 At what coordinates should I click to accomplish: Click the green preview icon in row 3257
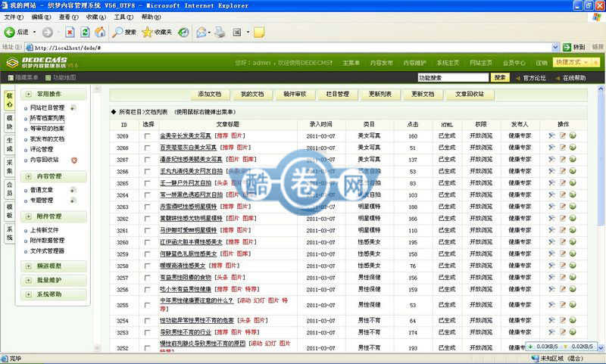573,277
